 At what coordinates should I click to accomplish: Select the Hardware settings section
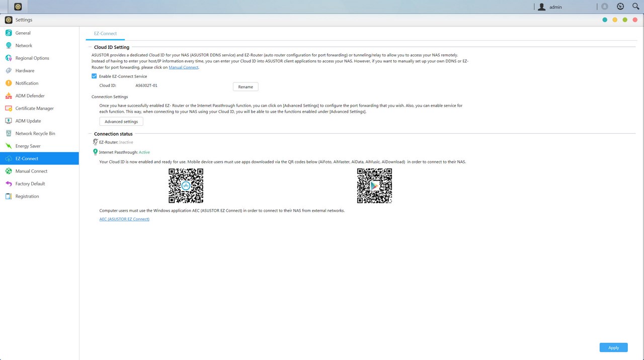coord(39,71)
